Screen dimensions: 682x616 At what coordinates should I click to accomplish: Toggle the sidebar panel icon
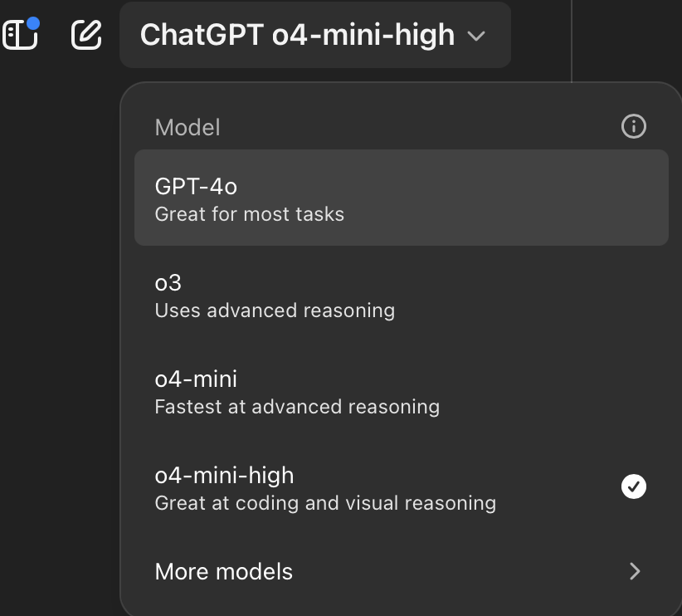tap(20, 34)
